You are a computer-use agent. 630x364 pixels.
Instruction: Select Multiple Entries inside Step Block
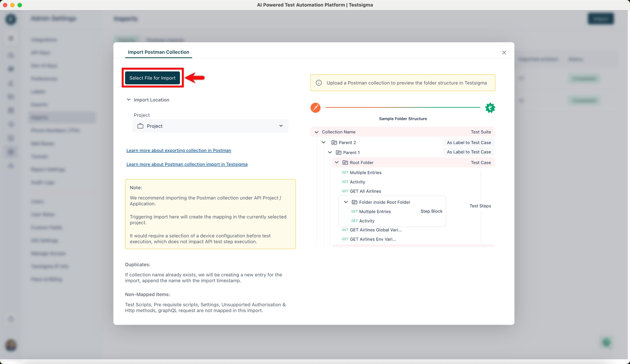click(371, 211)
